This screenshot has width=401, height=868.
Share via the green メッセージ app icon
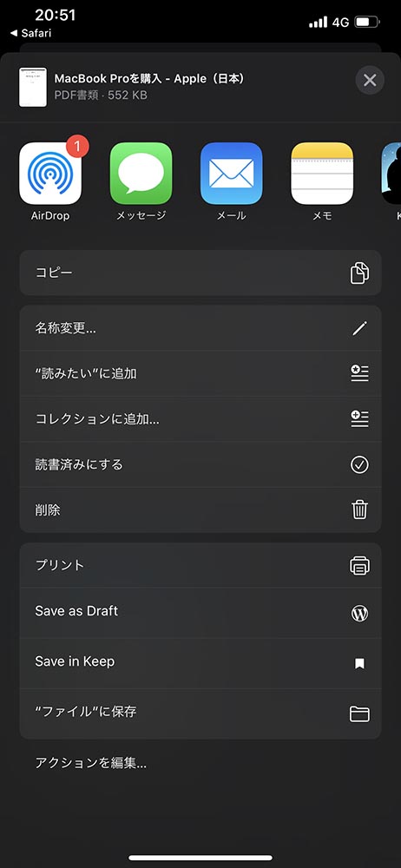click(x=141, y=174)
